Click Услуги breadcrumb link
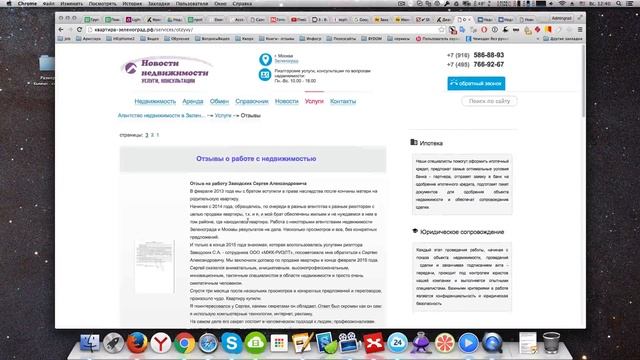Viewport: 640px width, 360px height. coord(223,116)
